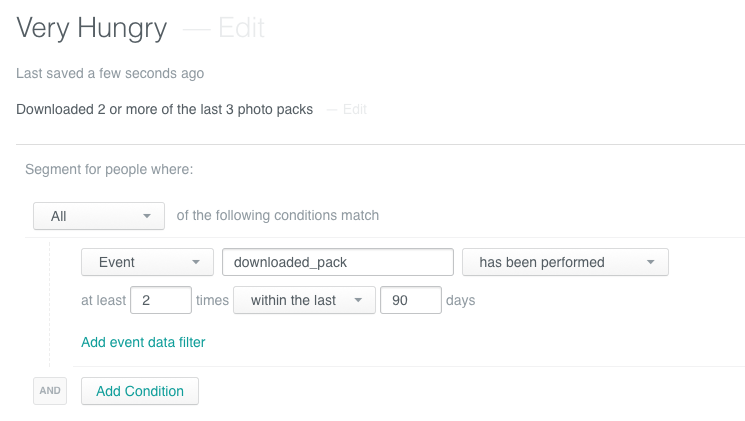Open the All conditions match selector
This screenshot has width=745, height=421.
tap(99, 216)
